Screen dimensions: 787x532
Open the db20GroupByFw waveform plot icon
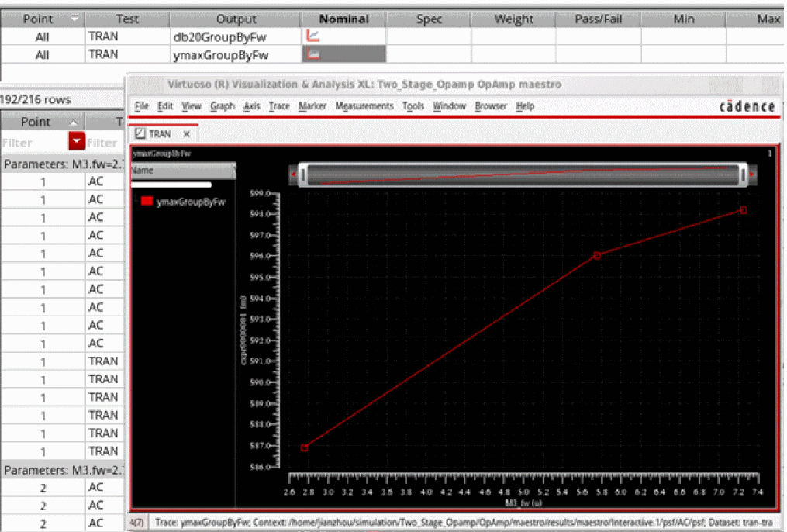(x=313, y=36)
